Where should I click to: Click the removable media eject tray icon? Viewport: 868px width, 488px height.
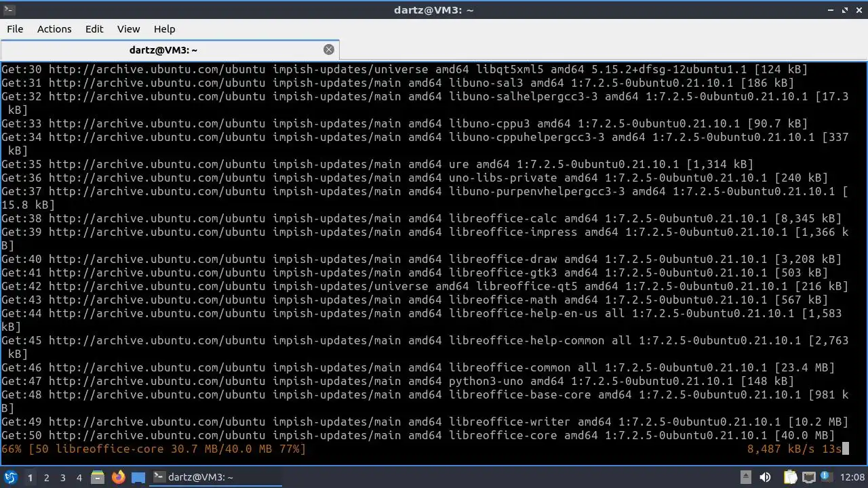click(745, 477)
